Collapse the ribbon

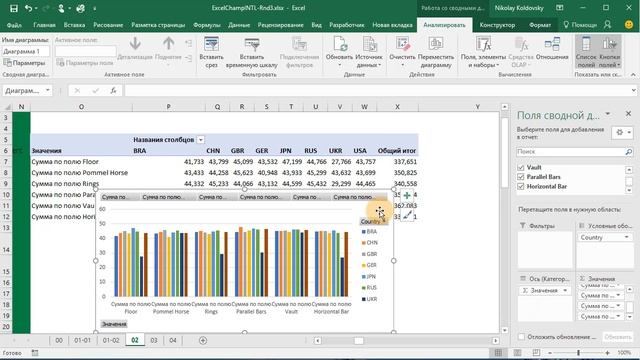(x=633, y=75)
